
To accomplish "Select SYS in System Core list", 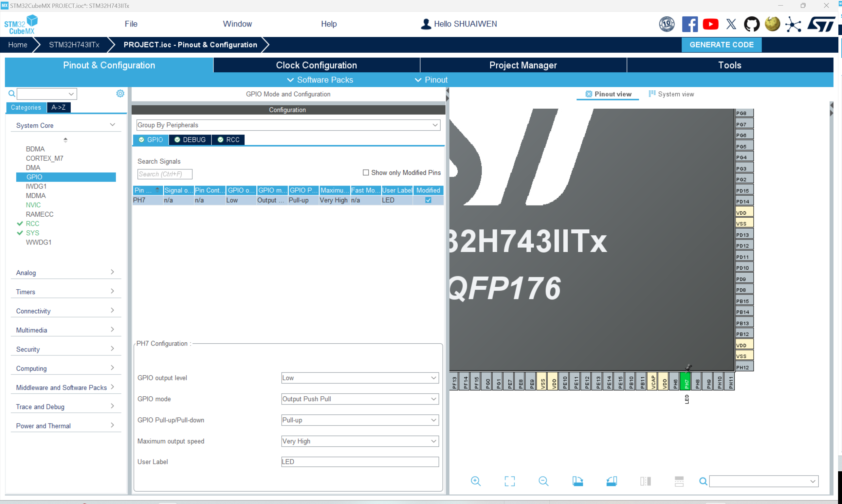I will [32, 233].
